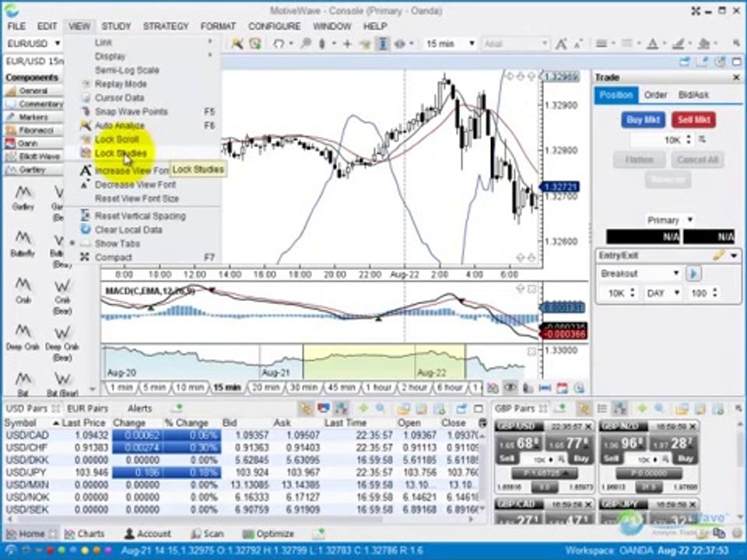Click the auto analyze wand toolbar icon
The width and height of the screenshot is (747, 560).
pos(237,44)
